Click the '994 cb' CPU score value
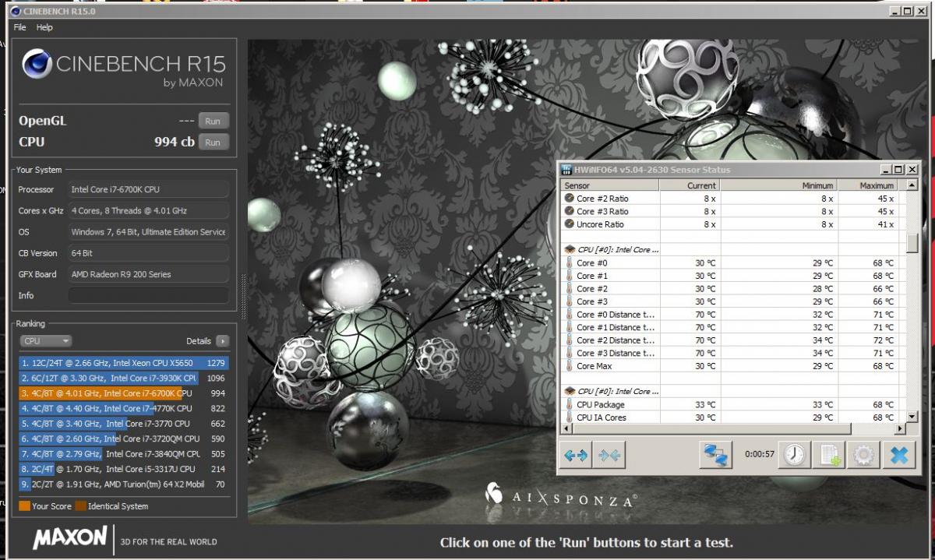The width and height of the screenshot is (935, 560). click(x=174, y=142)
